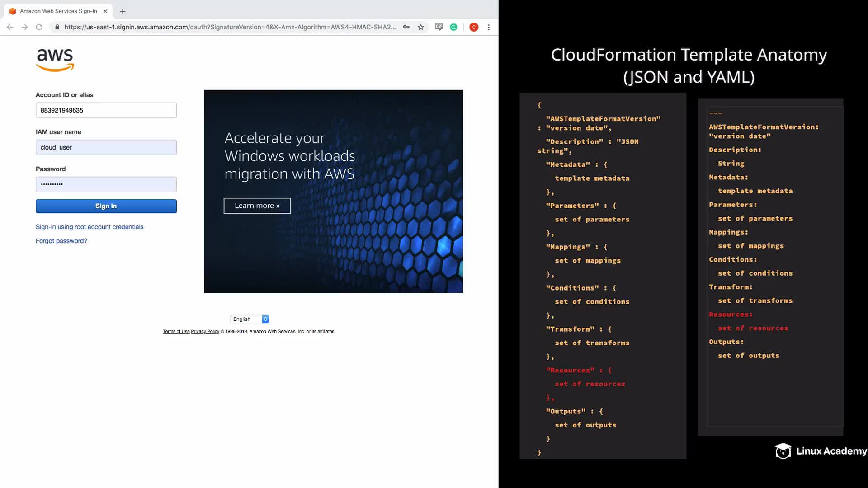Click the Forgot password link

[x=61, y=241]
